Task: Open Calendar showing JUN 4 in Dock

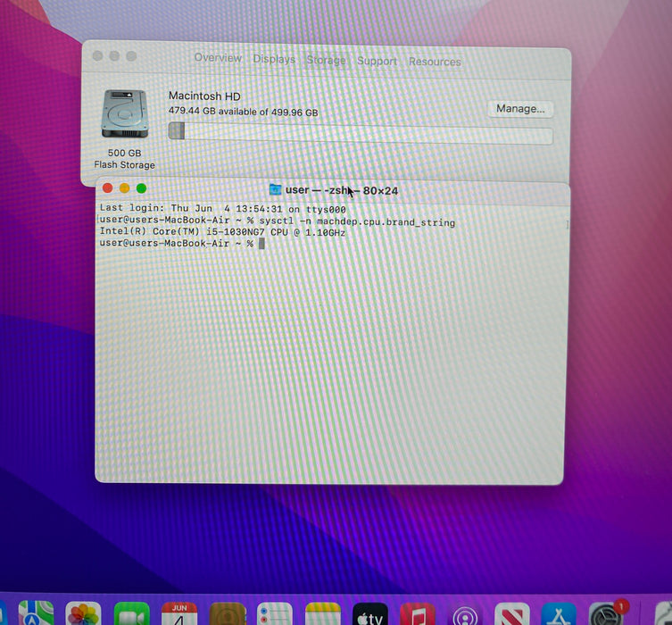Action: point(179,614)
